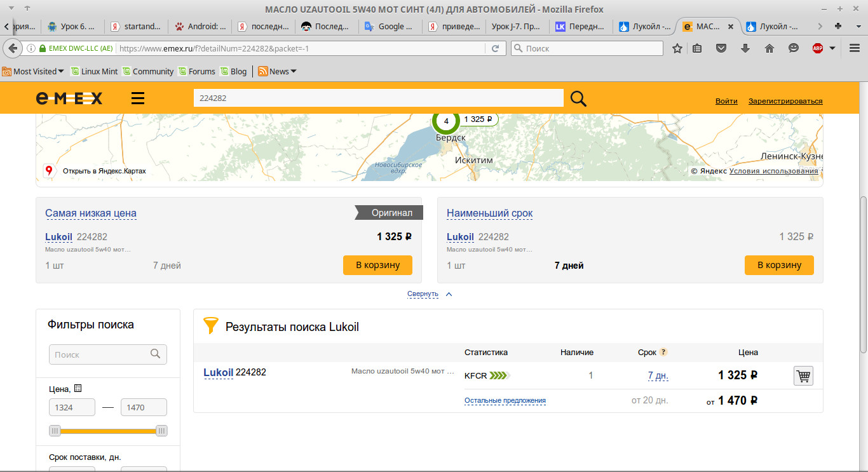Reload the page with the refresh icon
Image resolution: width=868 pixels, height=472 pixels.
(495, 48)
